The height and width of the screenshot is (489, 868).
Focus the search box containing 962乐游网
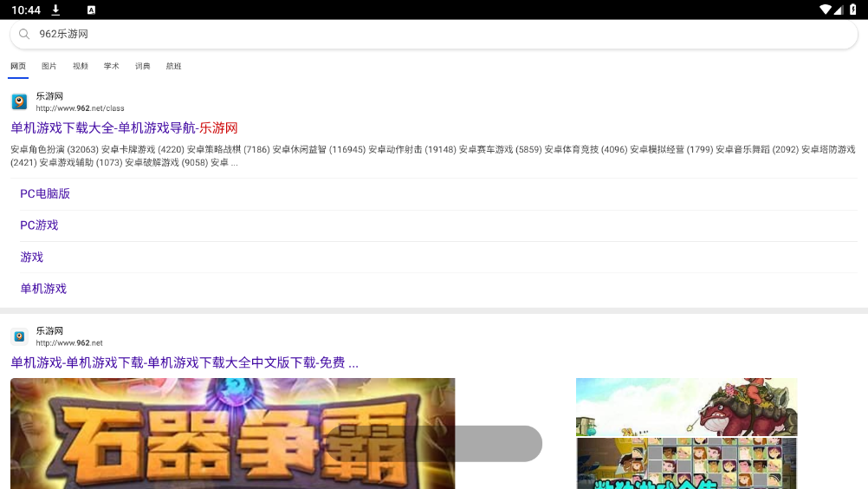434,35
